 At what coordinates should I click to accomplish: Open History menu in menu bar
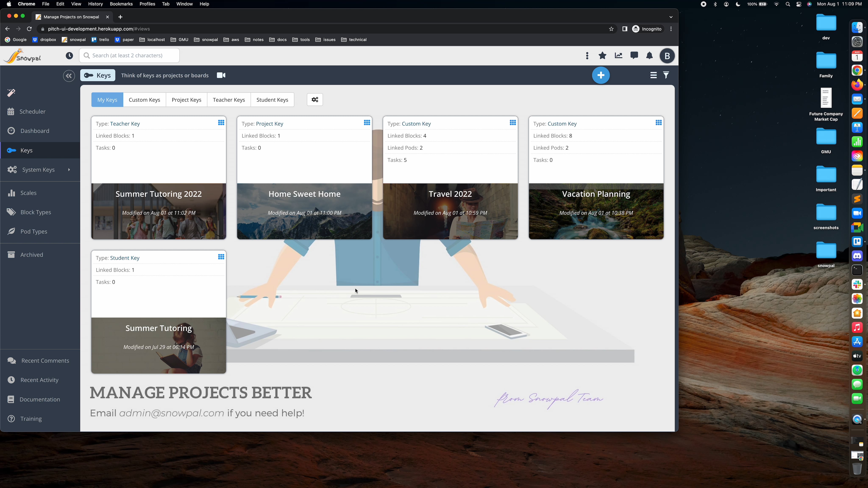click(95, 4)
